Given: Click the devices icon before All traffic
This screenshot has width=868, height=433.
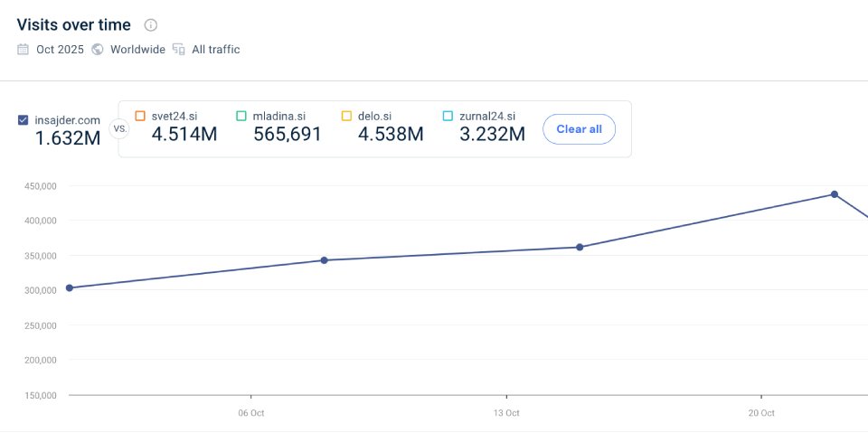Looking at the screenshot, I should coord(179,50).
